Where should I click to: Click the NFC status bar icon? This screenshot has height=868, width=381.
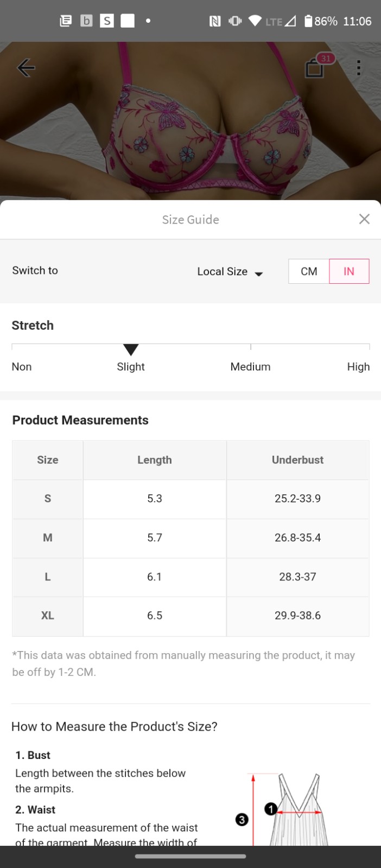(x=215, y=21)
